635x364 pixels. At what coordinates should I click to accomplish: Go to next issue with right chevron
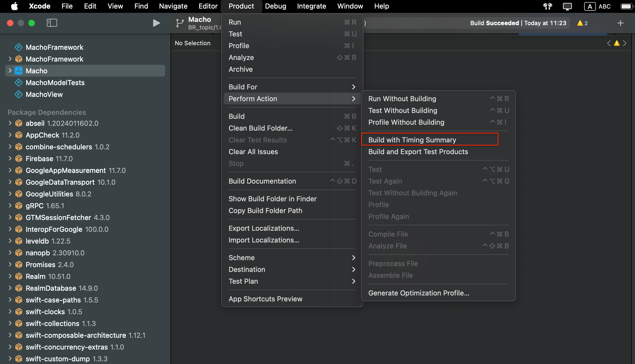point(625,43)
